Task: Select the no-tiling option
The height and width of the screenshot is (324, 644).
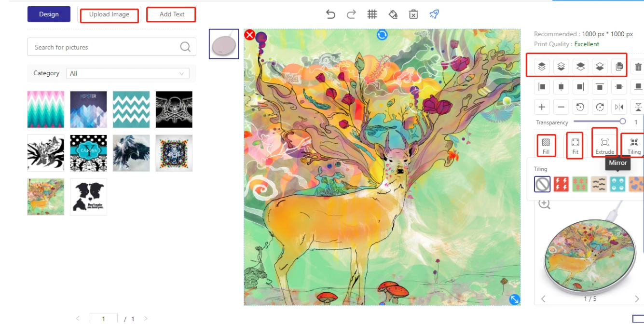Action: (x=542, y=184)
